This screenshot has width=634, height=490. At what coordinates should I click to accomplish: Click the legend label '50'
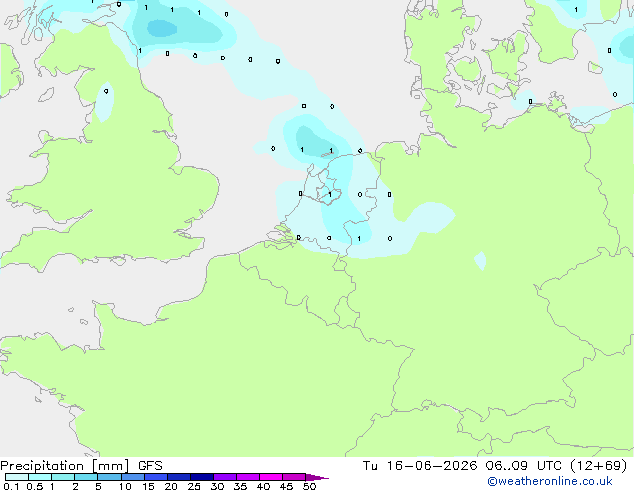[x=309, y=486]
